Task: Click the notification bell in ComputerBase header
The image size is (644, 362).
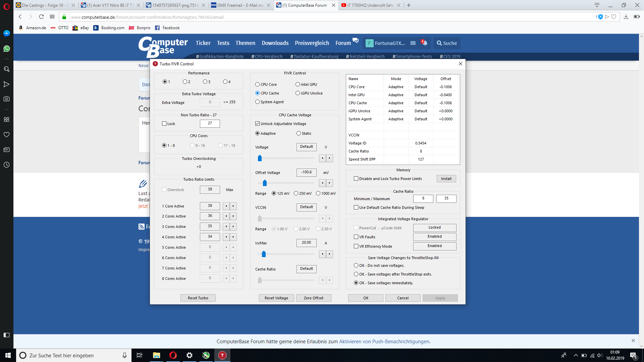Action: [x=424, y=43]
